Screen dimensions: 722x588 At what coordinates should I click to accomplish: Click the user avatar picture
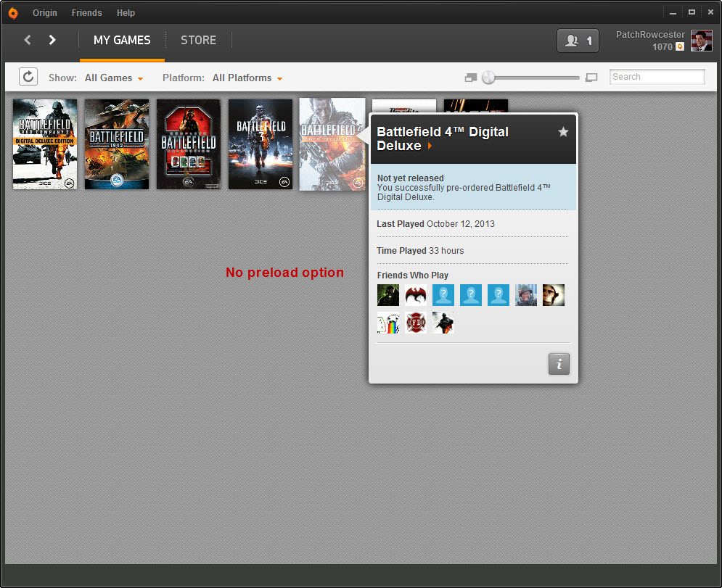pyautogui.click(x=701, y=41)
